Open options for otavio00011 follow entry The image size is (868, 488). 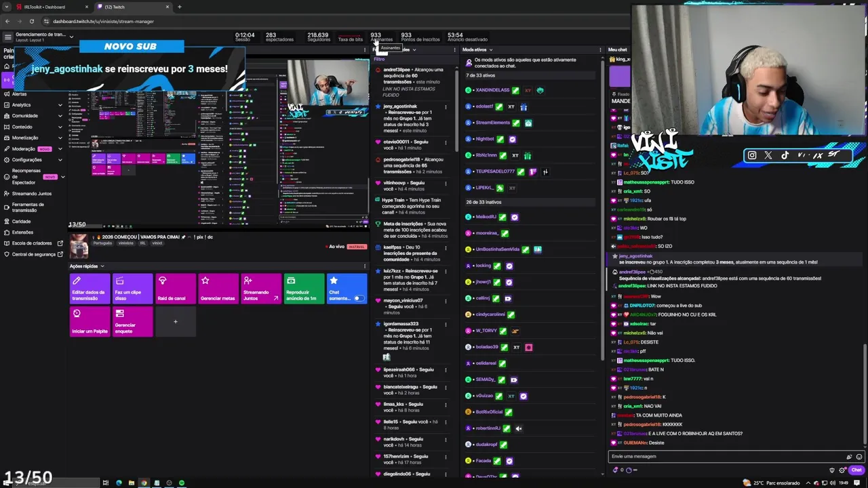click(446, 142)
